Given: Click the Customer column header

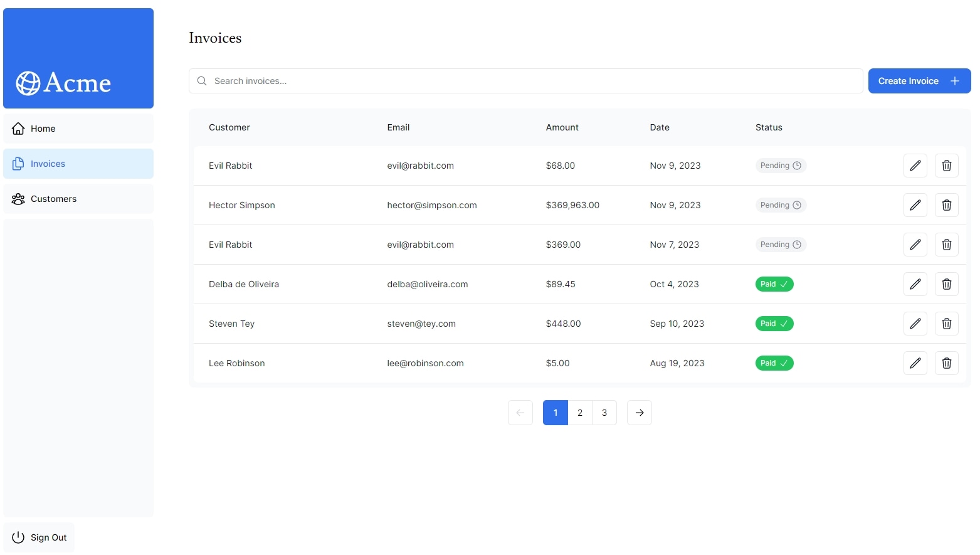Looking at the screenshot, I should coord(229,127).
